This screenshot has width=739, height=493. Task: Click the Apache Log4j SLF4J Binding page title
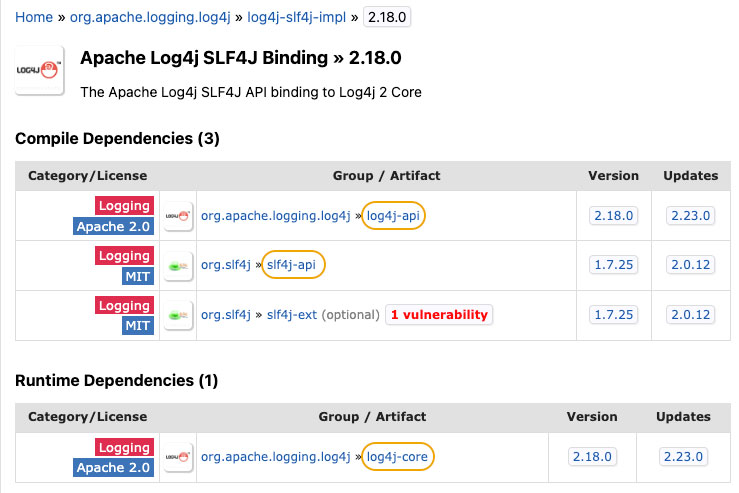240,58
